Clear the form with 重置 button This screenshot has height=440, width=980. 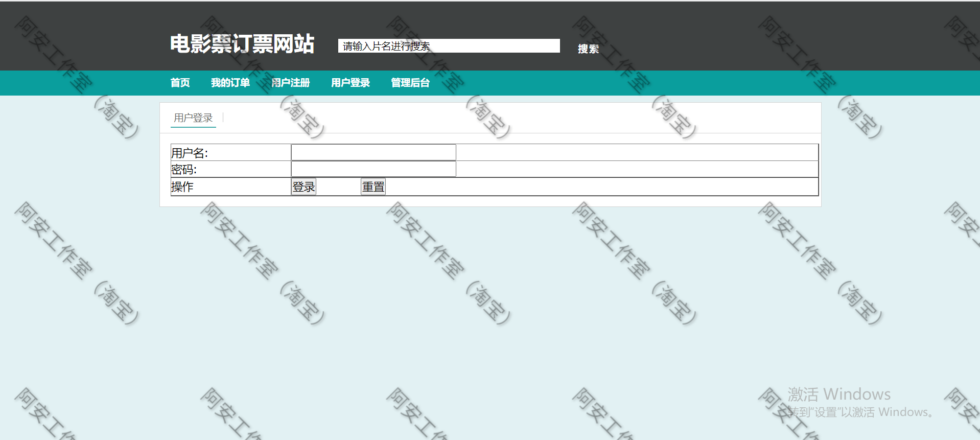pyautogui.click(x=373, y=187)
